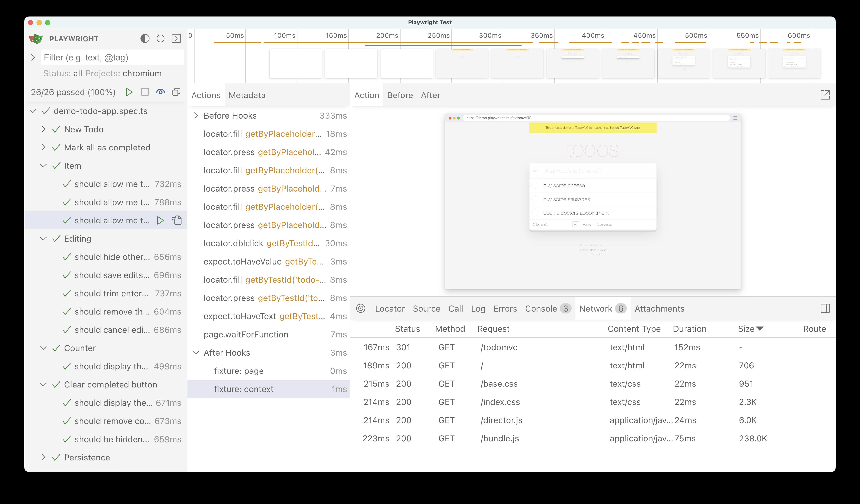Select 'should be hidden...' test
Image resolution: width=860 pixels, height=504 pixels.
(106, 439)
